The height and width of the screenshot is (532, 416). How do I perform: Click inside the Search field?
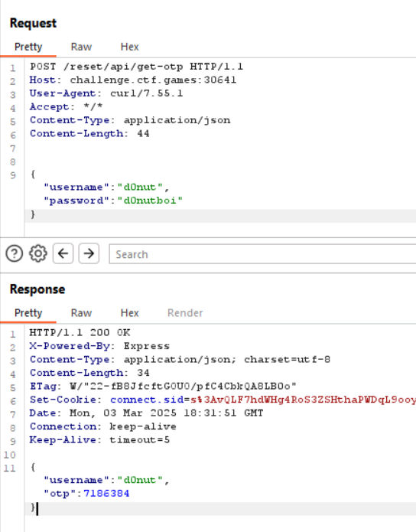tap(262, 254)
